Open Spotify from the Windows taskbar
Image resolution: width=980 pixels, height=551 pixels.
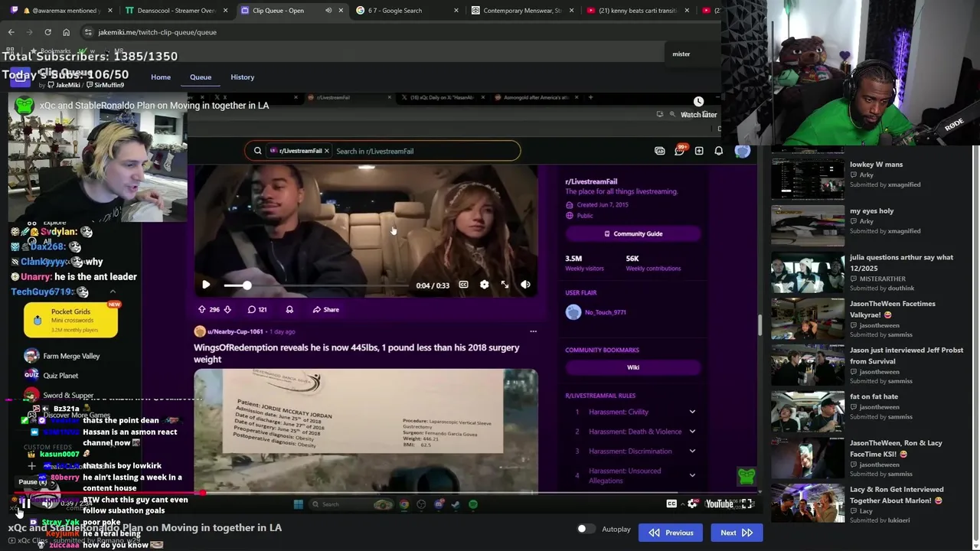[x=472, y=504]
